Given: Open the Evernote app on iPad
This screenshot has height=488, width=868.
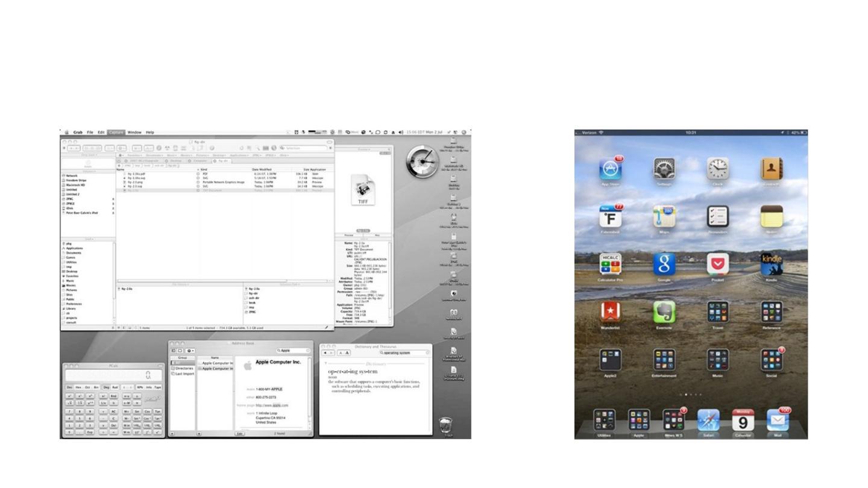Looking at the screenshot, I should click(664, 312).
